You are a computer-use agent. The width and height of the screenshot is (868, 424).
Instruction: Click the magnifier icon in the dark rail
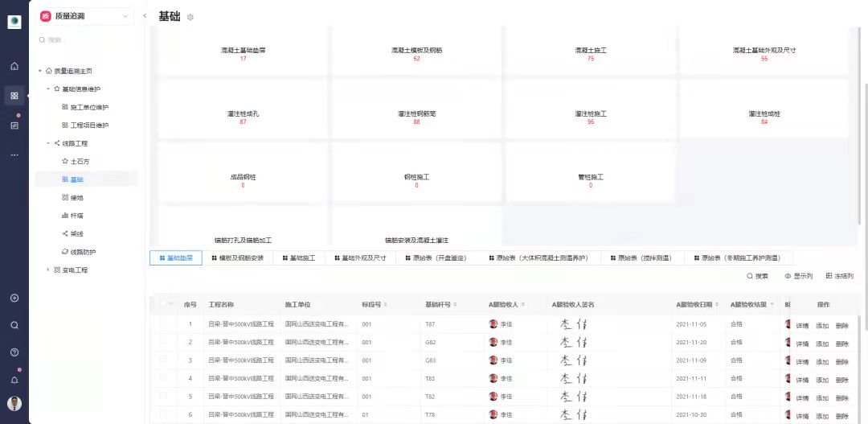click(14, 325)
